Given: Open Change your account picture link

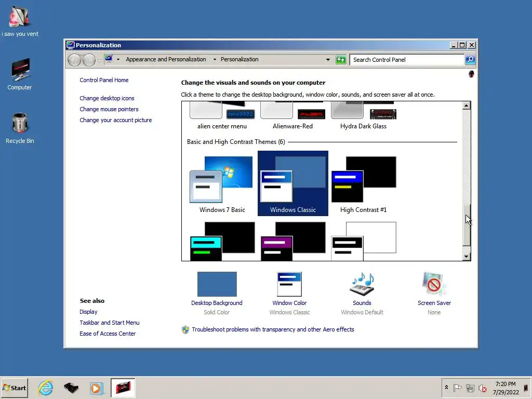Looking at the screenshot, I should 116,120.
